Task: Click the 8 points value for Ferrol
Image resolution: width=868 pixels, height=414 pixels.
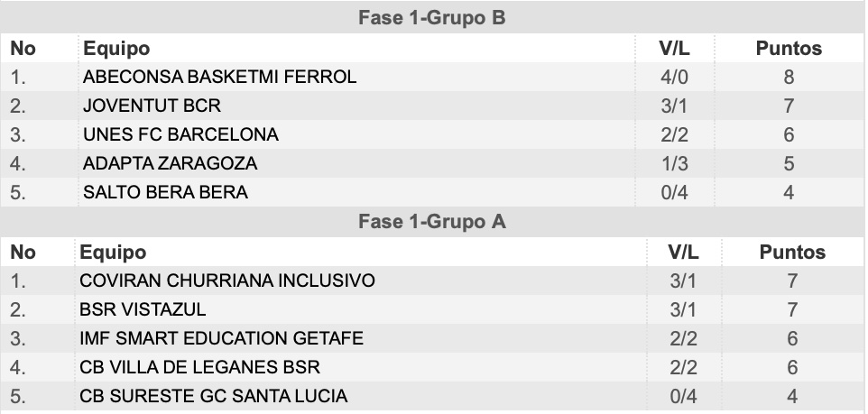Action: (x=789, y=77)
